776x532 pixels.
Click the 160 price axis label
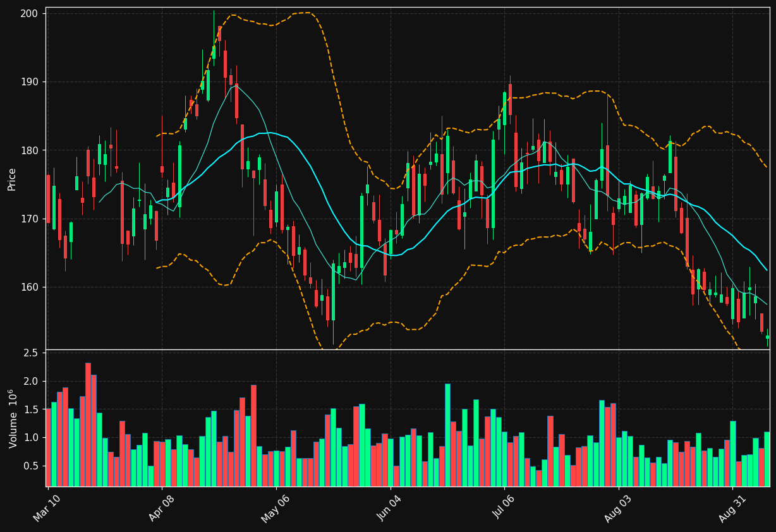[30, 287]
